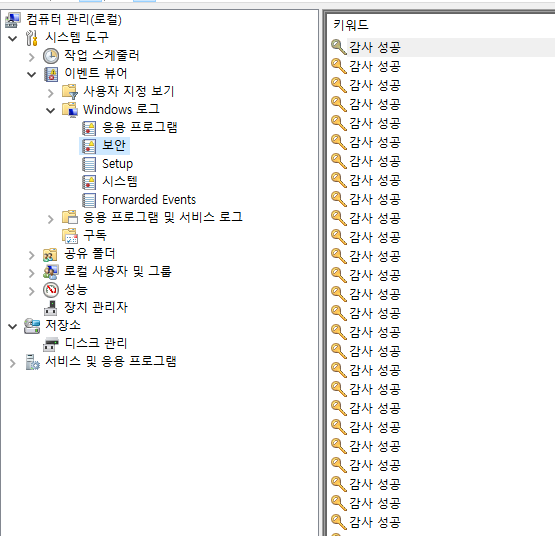The width and height of the screenshot is (555, 536).
Task: Expand the 성능 node
Action: [32, 291]
